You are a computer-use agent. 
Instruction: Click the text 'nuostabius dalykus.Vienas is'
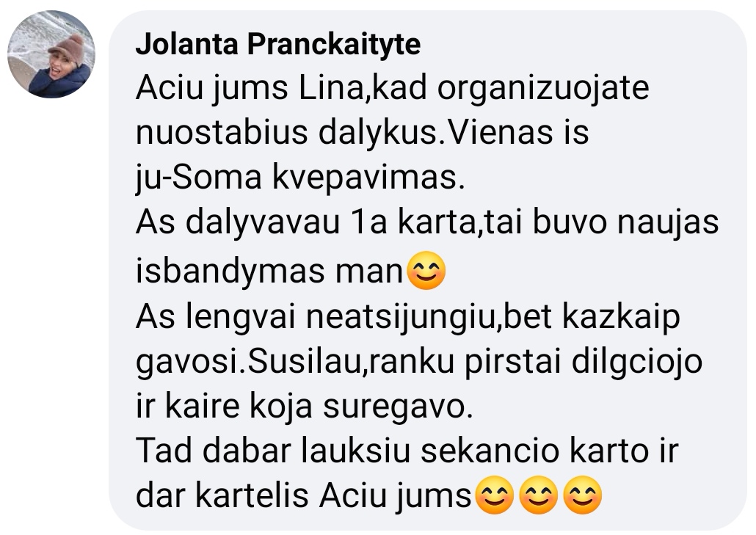click(x=362, y=134)
